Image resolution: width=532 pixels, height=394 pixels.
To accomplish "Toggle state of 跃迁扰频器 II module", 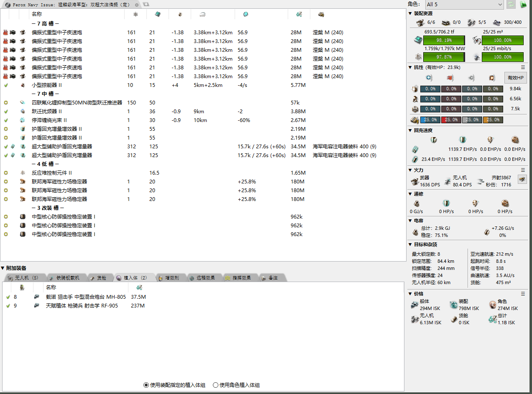I will pyautogui.click(x=6, y=112).
